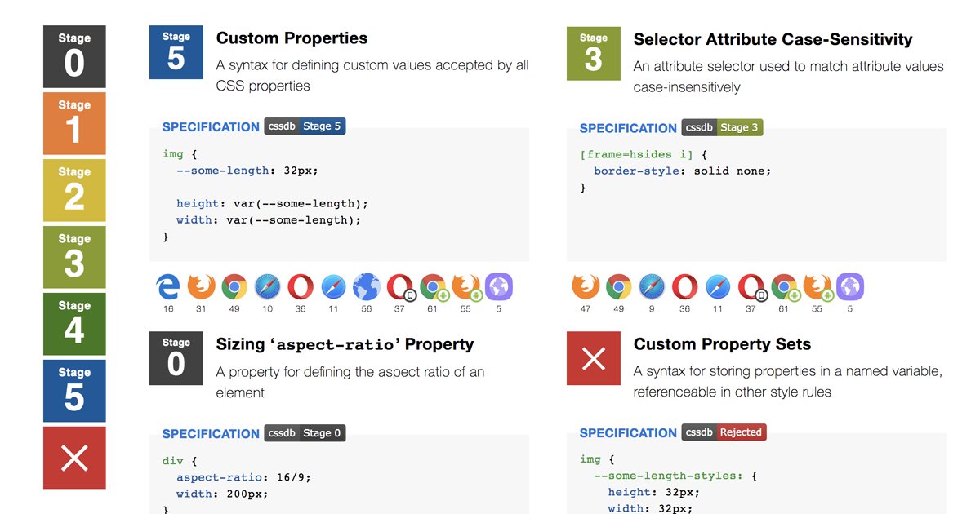Click Opera 36 icon in Custom Properties row

(x=301, y=287)
